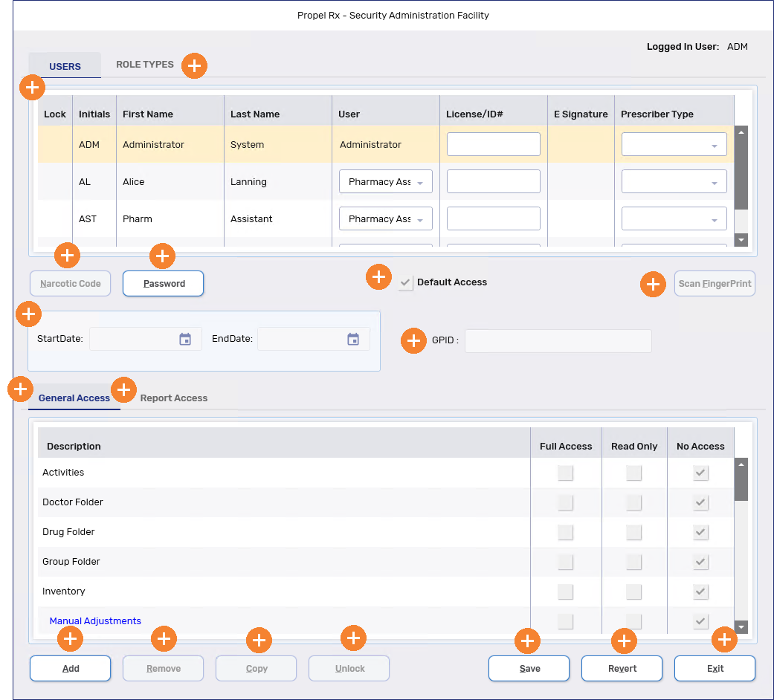774x700 pixels.
Task: Check Read Only for Inventory
Action: click(633, 592)
